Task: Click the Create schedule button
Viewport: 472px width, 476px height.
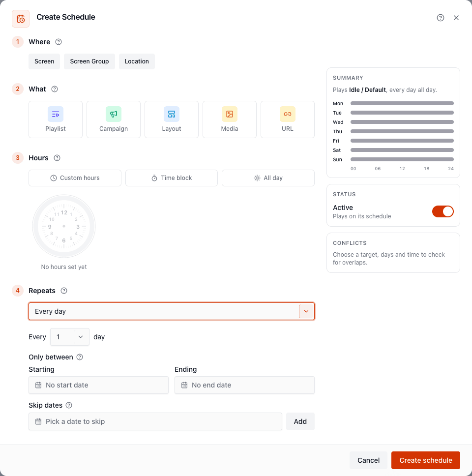Action: 426,460
